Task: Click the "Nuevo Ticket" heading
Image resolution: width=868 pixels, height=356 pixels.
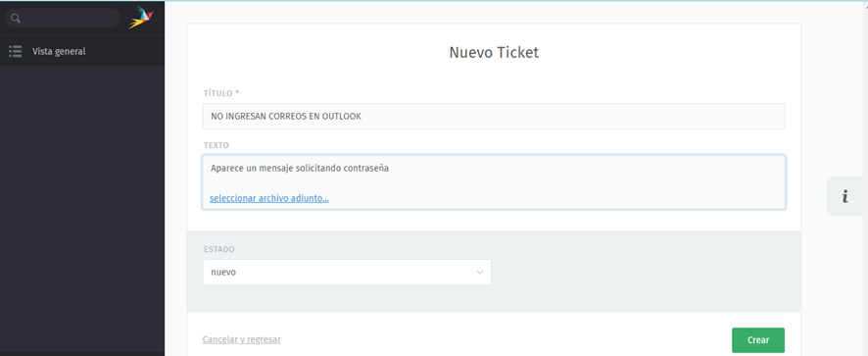Action: coord(494,53)
